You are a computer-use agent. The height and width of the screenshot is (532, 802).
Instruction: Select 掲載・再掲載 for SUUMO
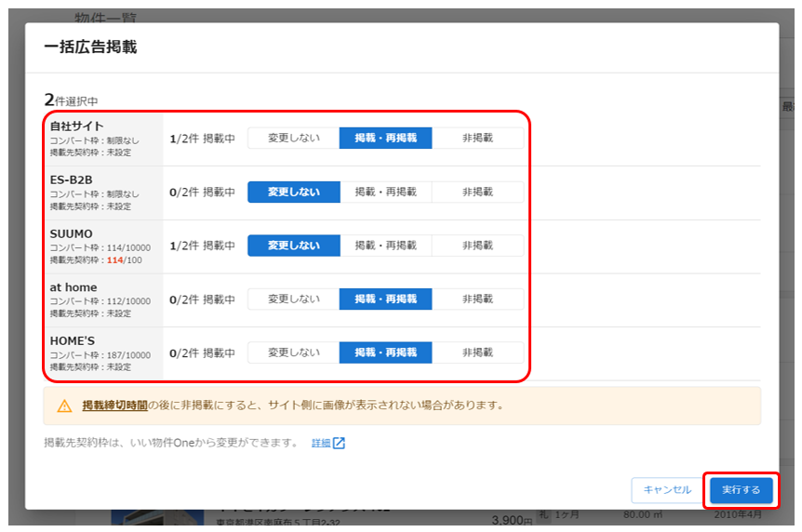(x=386, y=246)
